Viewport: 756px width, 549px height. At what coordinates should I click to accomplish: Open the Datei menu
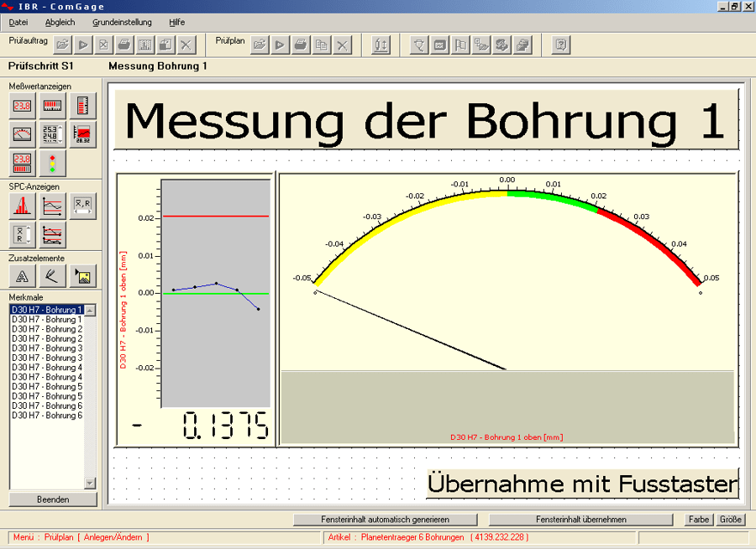click(18, 22)
